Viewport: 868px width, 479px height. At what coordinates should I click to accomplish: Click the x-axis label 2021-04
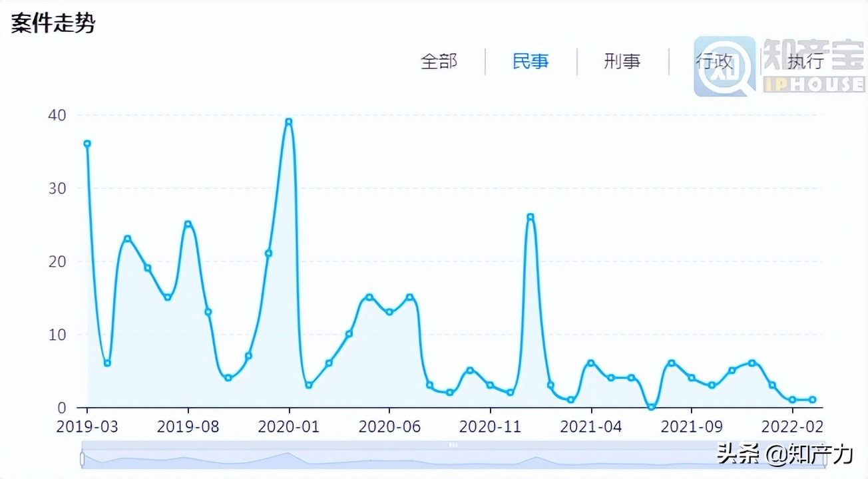(x=590, y=426)
